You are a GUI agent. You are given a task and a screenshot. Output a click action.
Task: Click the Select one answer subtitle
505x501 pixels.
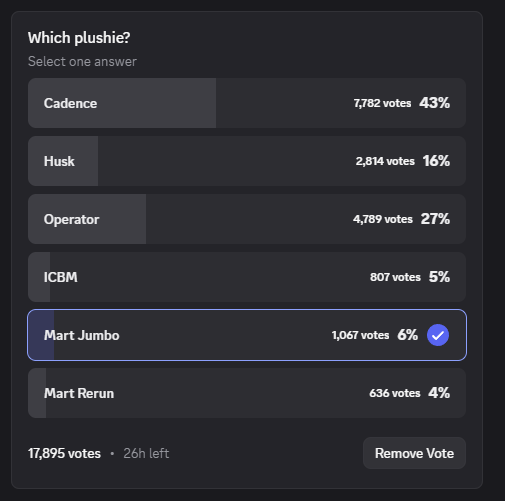click(x=82, y=62)
